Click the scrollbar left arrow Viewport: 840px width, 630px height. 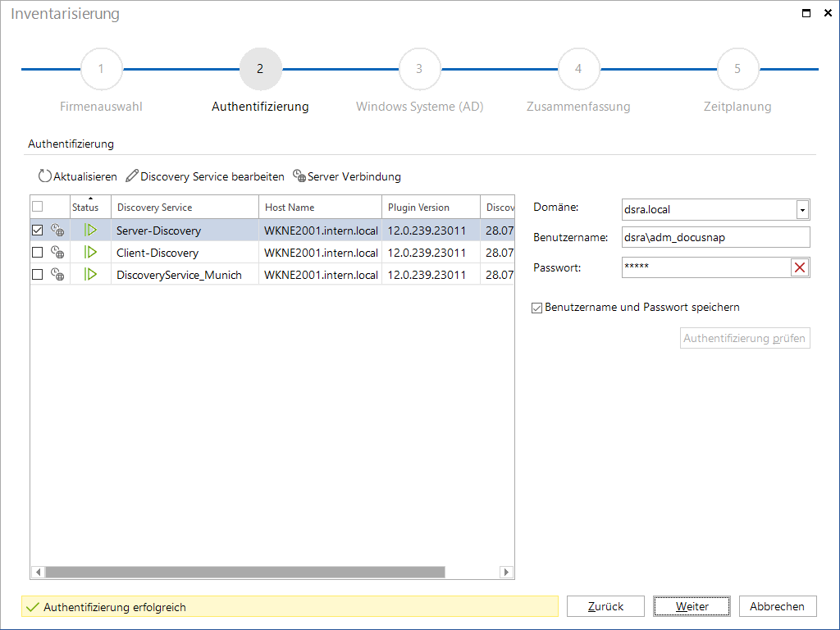coord(38,572)
